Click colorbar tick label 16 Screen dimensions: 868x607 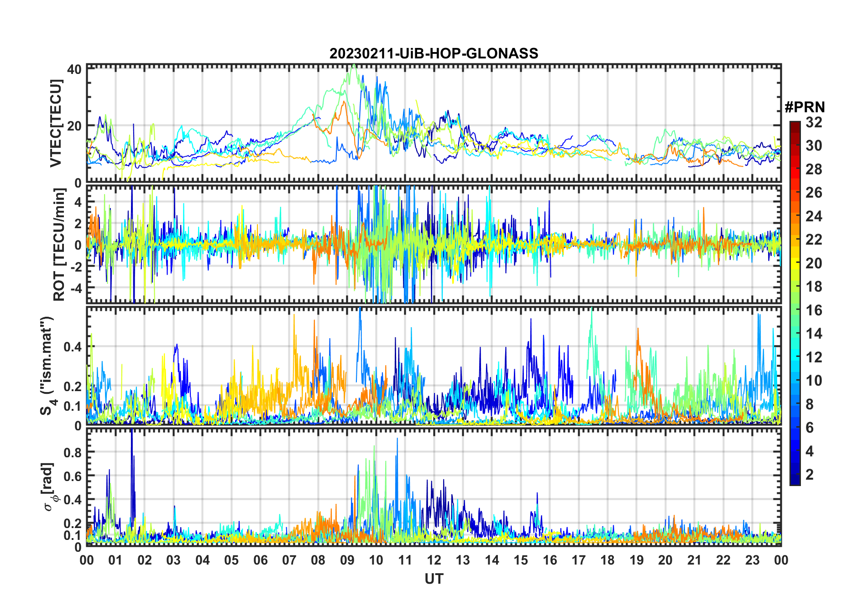pos(814,310)
